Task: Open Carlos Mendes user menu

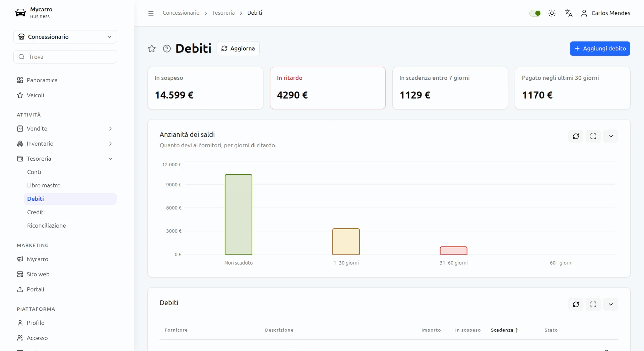Action: click(x=605, y=13)
